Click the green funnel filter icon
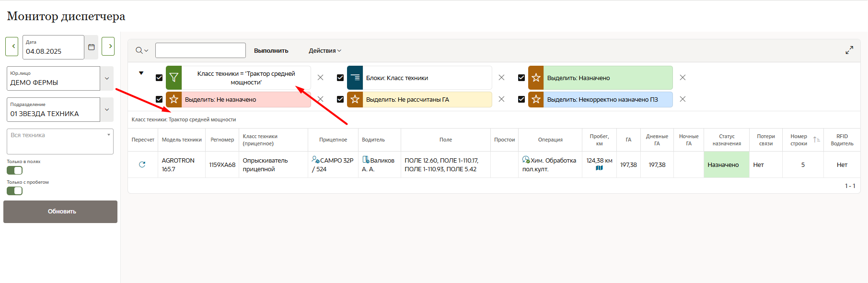The image size is (868, 283). (174, 78)
